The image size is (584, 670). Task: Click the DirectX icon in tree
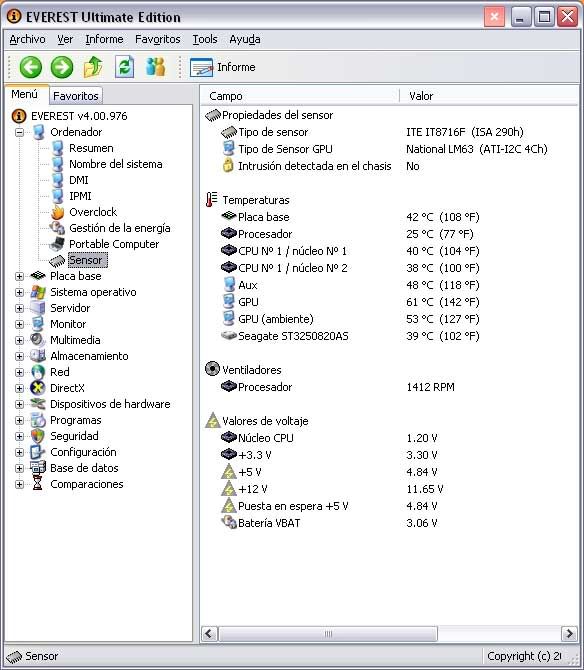38,388
